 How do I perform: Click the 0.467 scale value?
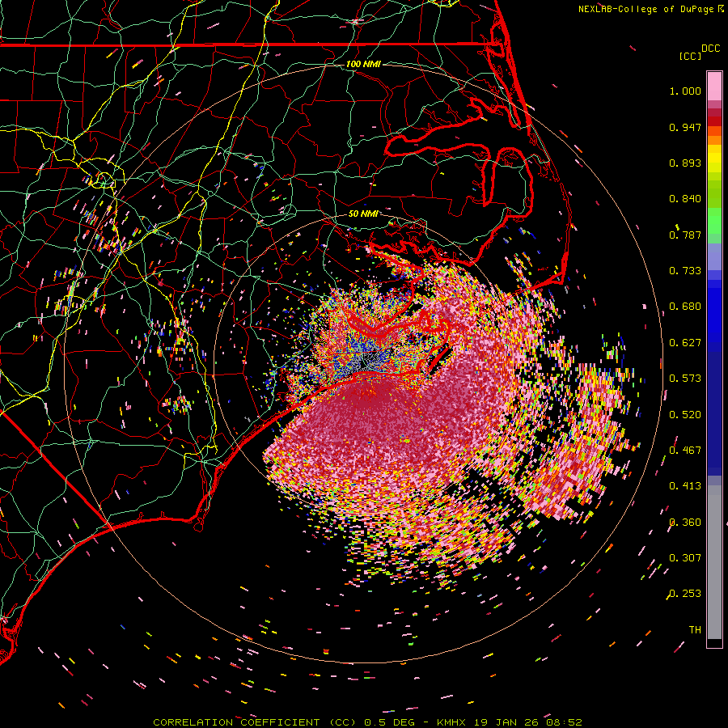click(685, 451)
